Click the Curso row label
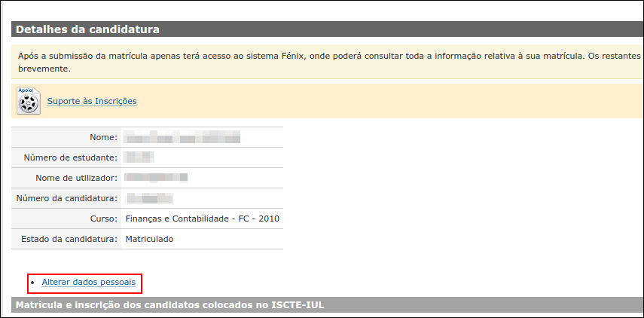 click(104, 219)
